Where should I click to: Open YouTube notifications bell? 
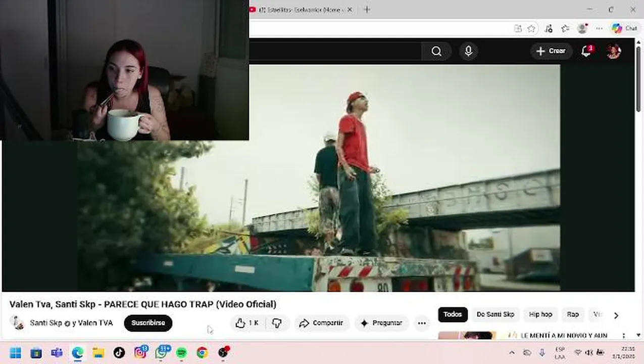coord(586,51)
